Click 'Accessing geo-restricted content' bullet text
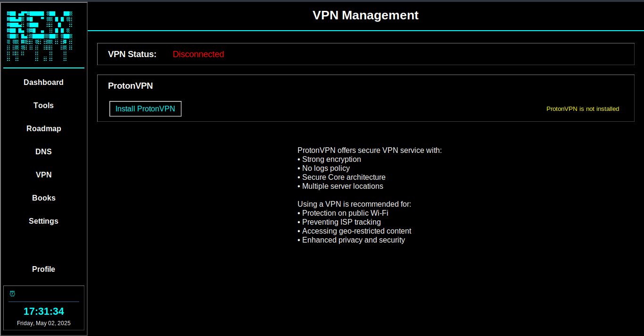The width and height of the screenshot is (644, 336). pos(356,231)
